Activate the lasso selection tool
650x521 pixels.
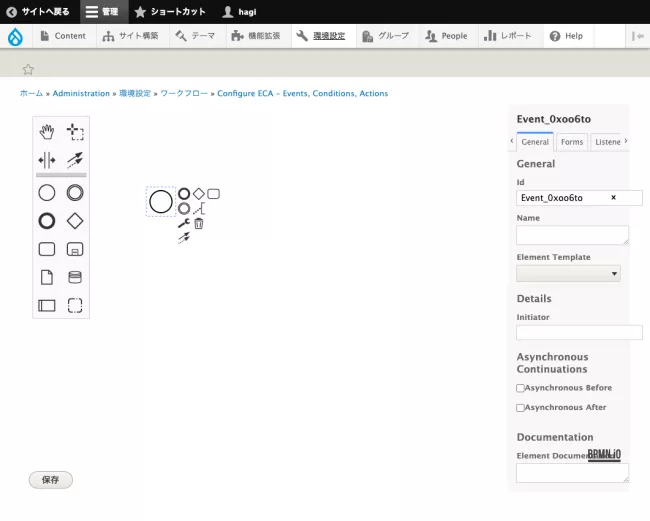coord(75,132)
